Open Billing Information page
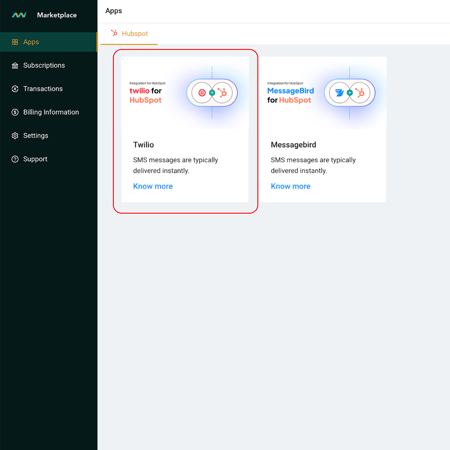The image size is (450, 450). click(x=49, y=112)
